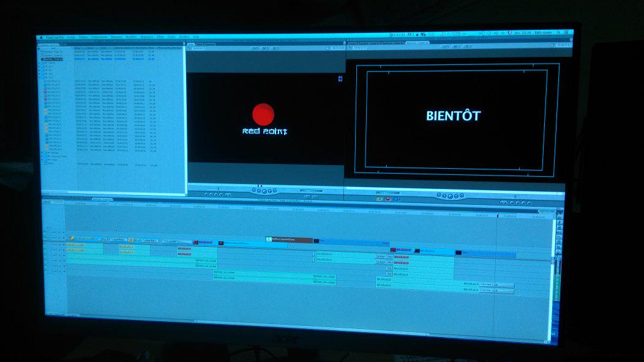The image size is (644, 362).
Task: Open the Fichier menu
Action: tap(72, 37)
